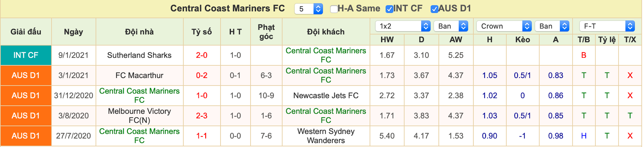Expand the Ban dropdown next to 1x2
Viewport: 644px width, 147px height.
(451, 26)
